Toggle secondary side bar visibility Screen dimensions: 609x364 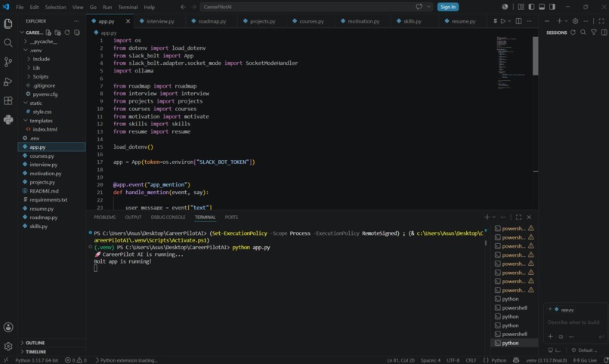(552, 7)
